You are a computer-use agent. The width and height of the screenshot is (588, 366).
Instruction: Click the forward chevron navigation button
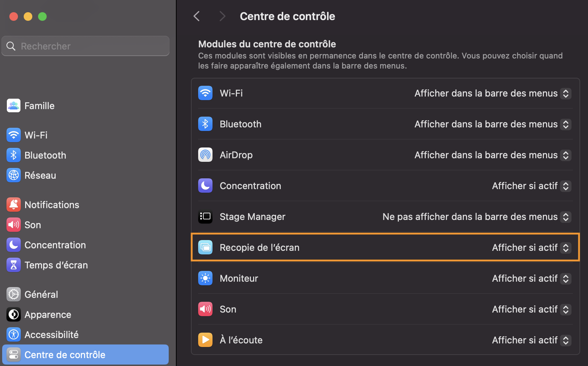[x=222, y=16]
